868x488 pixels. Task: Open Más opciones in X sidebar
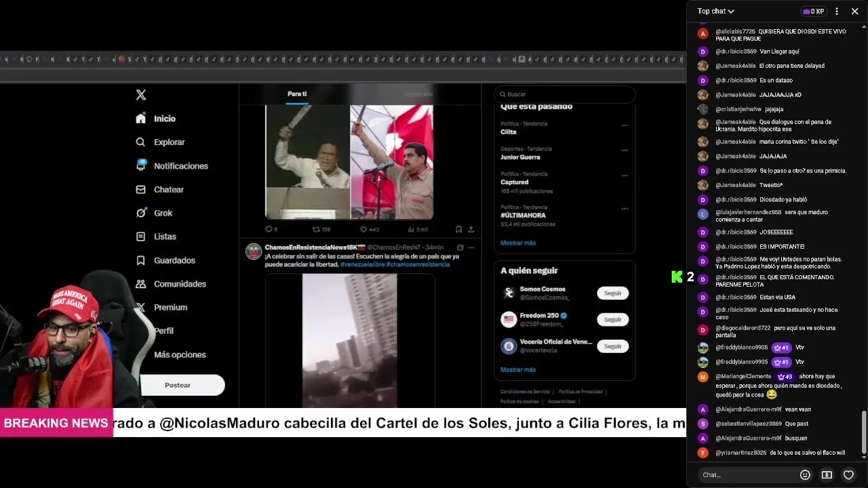(180, 354)
